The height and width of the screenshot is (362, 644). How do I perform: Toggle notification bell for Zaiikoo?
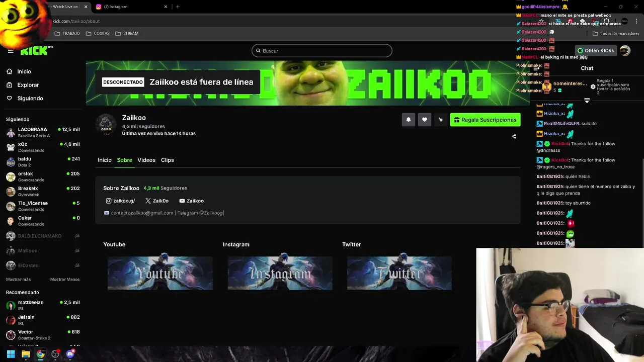(409, 120)
